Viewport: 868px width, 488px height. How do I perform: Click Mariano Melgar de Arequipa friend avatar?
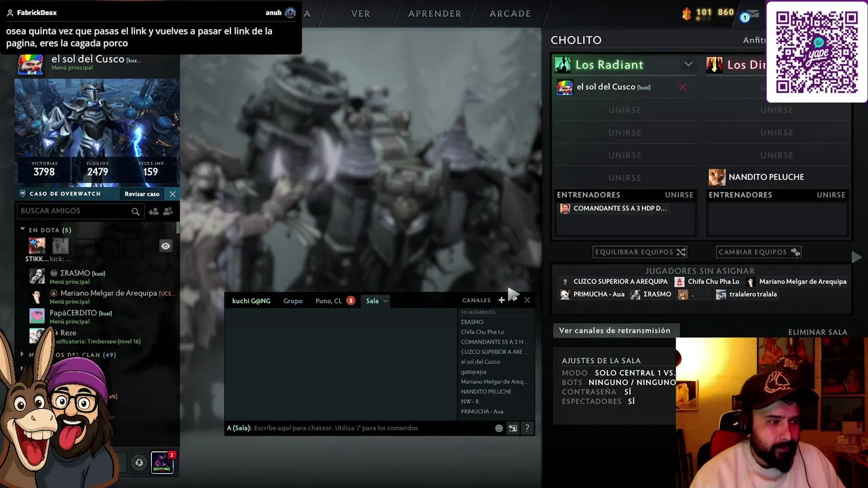tap(37, 296)
